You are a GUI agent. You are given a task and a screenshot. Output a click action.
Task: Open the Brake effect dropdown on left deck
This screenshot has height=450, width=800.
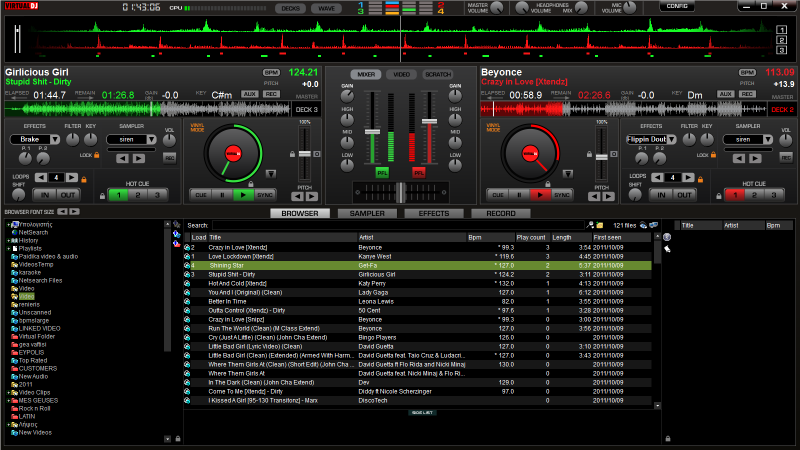[x=55, y=139]
